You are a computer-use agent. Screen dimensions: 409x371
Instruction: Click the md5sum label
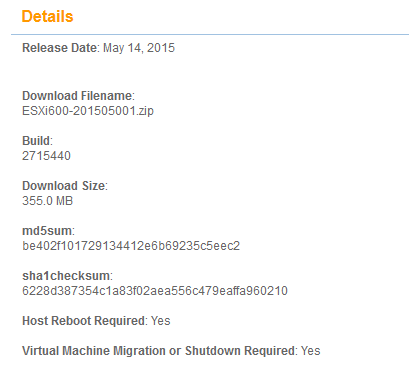[47, 231]
